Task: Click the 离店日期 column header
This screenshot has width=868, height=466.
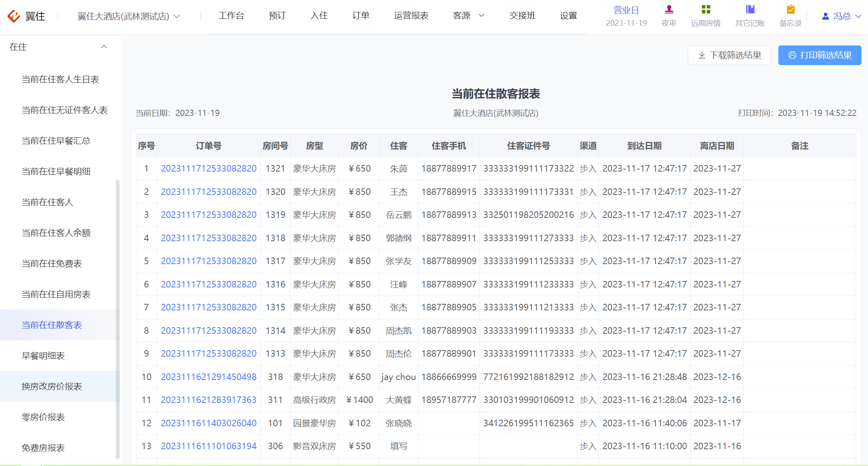Action: (x=717, y=146)
